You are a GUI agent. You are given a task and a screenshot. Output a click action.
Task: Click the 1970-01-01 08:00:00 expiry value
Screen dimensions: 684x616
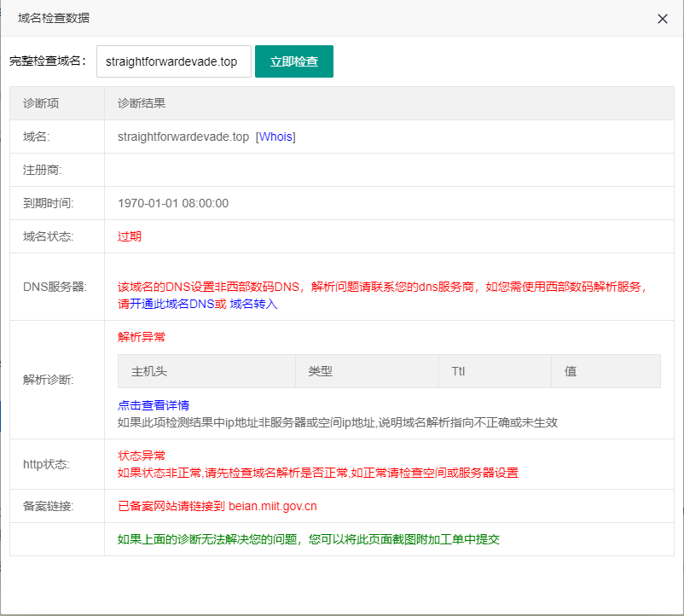tap(173, 203)
